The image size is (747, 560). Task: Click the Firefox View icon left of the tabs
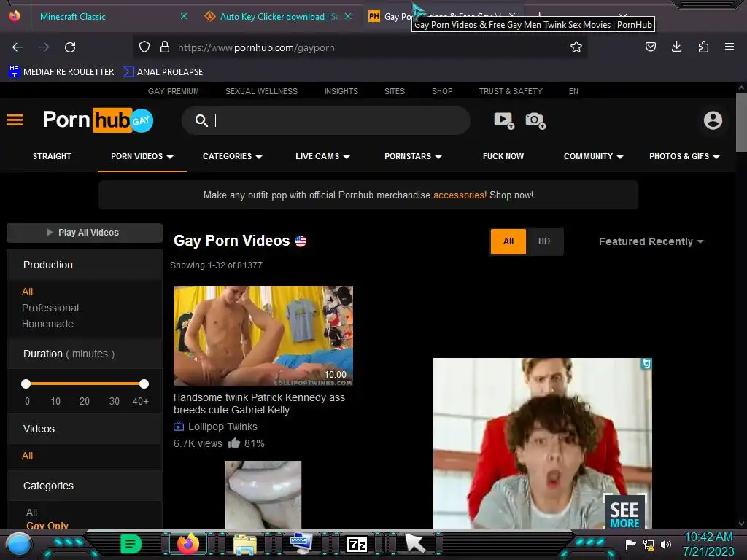15,16
